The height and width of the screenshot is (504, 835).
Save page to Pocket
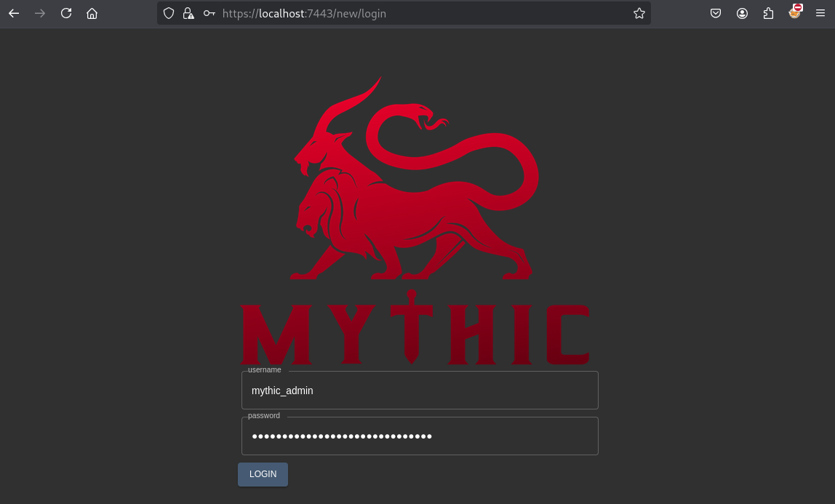tap(716, 13)
